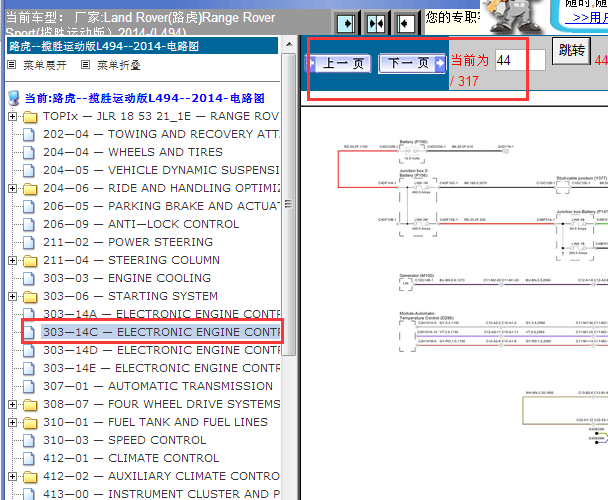Click 上一页 previous page button

click(338, 63)
